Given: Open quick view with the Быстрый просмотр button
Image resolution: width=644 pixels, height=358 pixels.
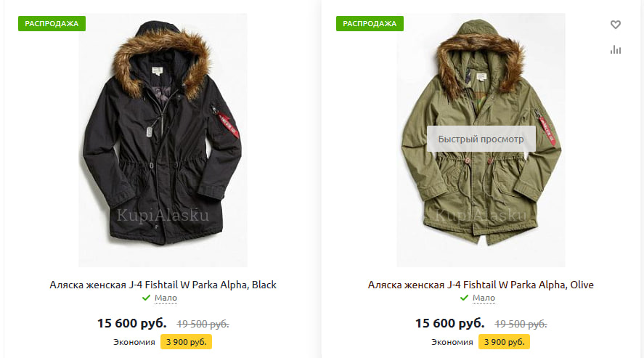Looking at the screenshot, I should (x=481, y=139).
